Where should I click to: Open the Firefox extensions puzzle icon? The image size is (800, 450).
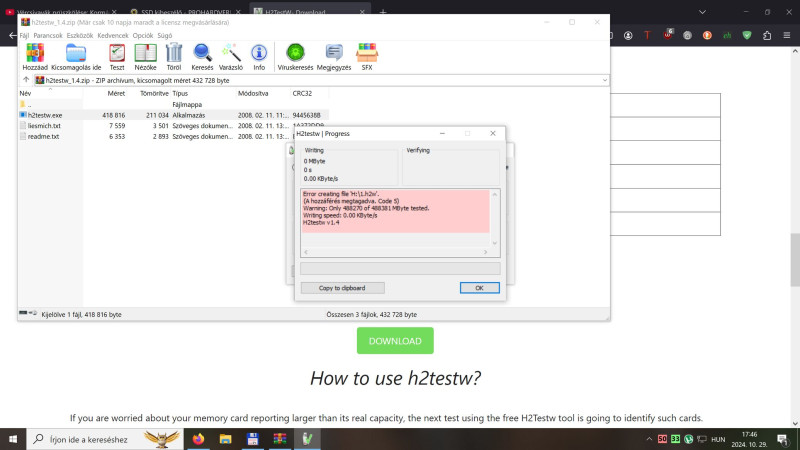pyautogui.click(x=767, y=36)
